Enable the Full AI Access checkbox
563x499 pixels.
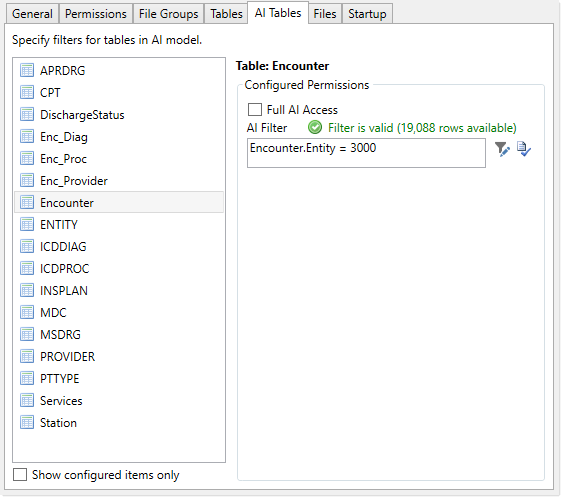tap(255, 109)
